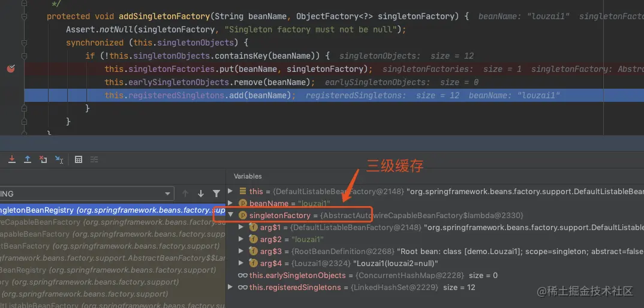The image size is (644, 308).
Task: Click the frames filter funnel icon
Action: (x=216, y=194)
